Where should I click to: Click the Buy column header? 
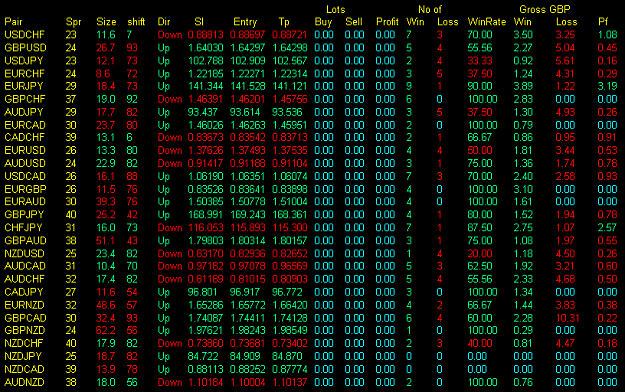[x=323, y=22]
